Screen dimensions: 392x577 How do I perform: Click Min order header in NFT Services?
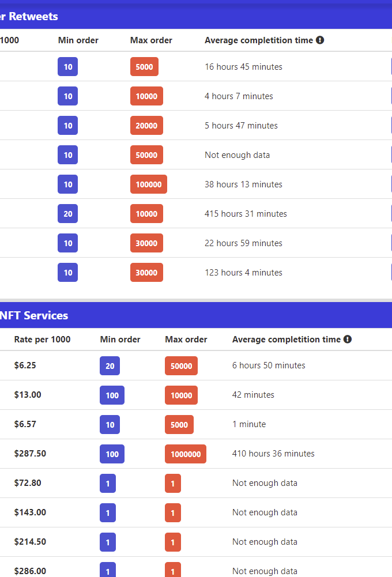[120, 340]
